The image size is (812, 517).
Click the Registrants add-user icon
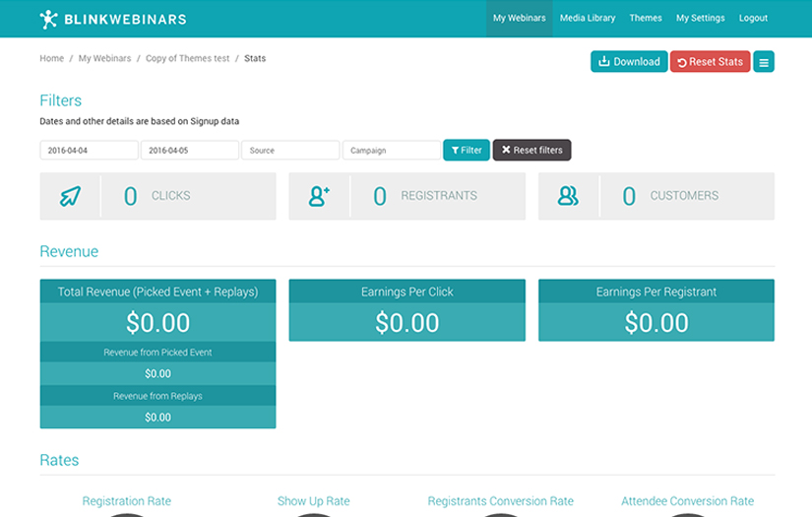coord(319,196)
